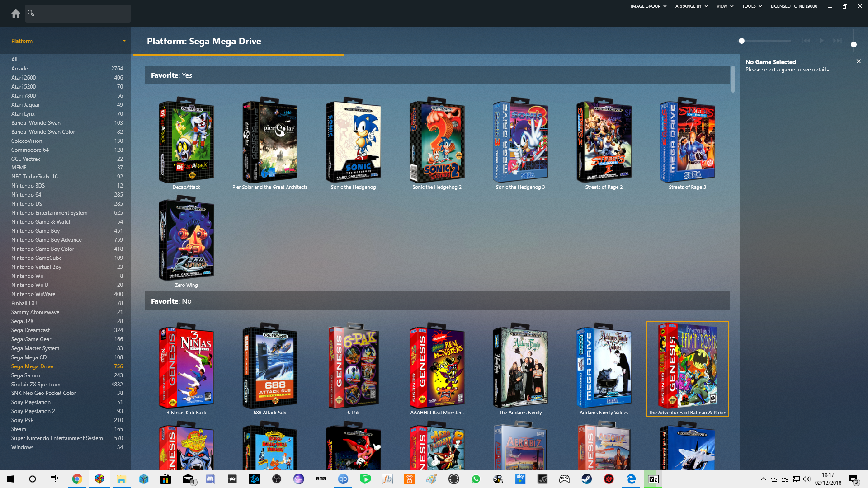Open WhatsApp from the taskbar
868x488 pixels.
coord(476,479)
